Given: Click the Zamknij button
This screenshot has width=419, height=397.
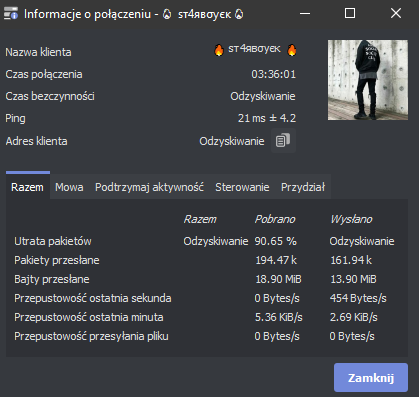Looking at the screenshot, I should tap(371, 378).
